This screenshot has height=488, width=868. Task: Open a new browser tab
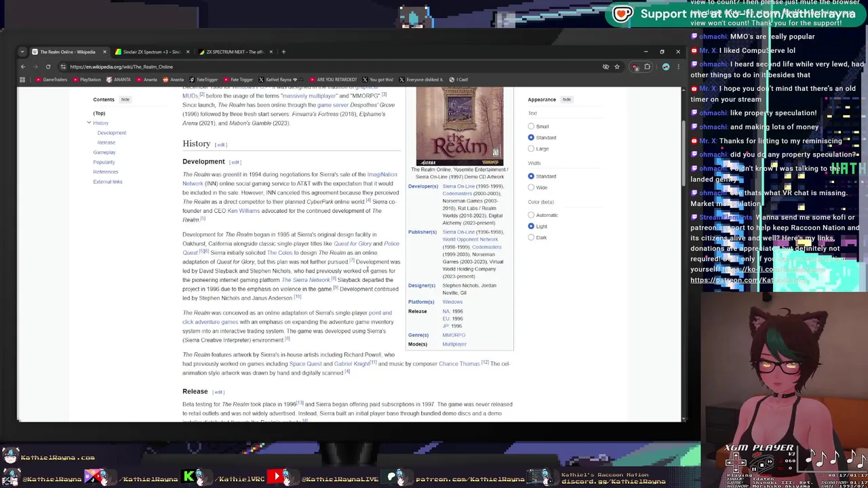click(x=283, y=52)
